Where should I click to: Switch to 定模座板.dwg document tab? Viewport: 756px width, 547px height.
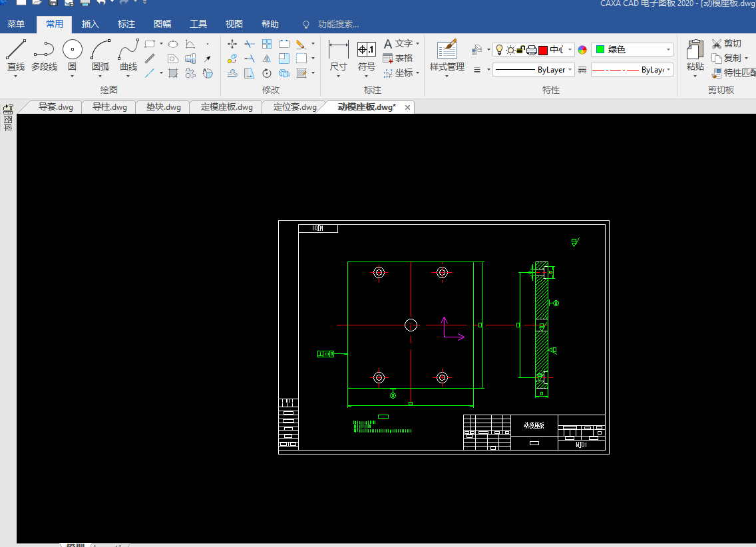(227, 107)
